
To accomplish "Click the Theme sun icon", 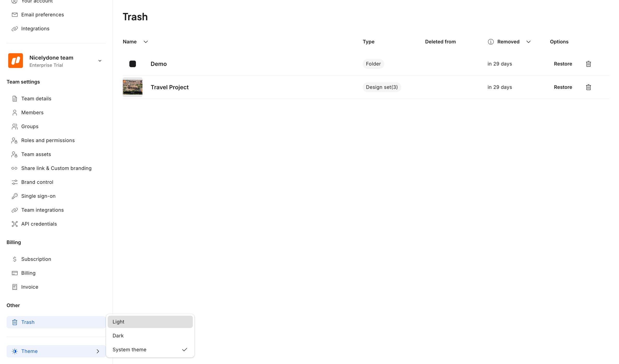I will tap(15, 351).
